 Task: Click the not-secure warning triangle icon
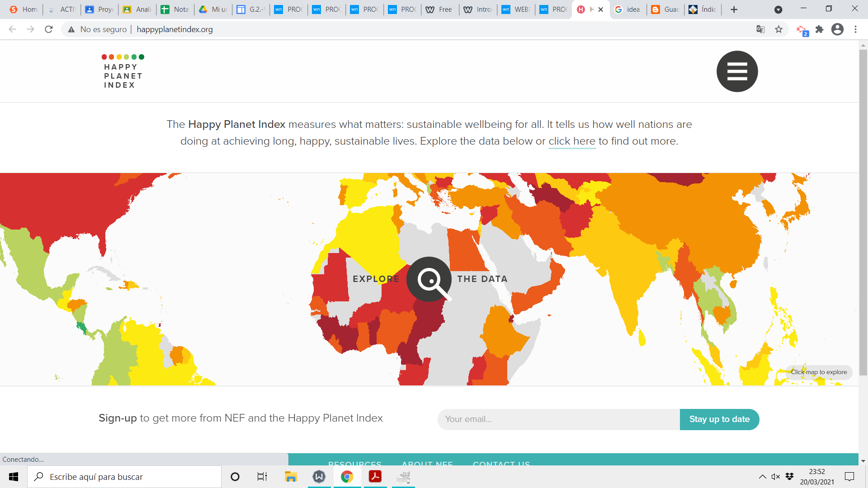coord(71,29)
